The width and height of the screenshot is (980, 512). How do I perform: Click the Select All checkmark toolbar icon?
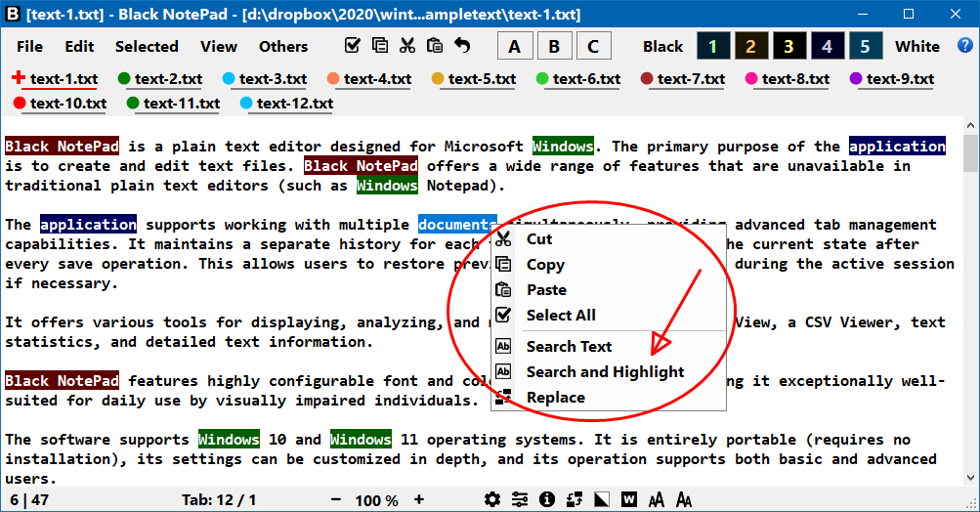pyautogui.click(x=353, y=46)
